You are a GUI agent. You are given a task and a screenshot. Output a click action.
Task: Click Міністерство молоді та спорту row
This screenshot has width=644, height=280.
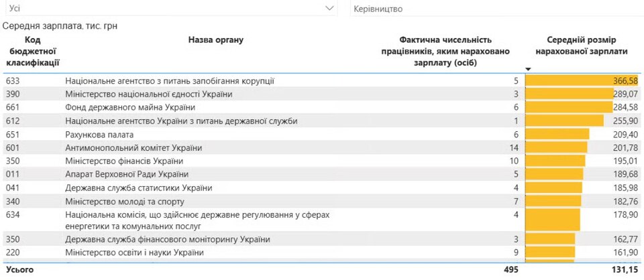(125, 202)
